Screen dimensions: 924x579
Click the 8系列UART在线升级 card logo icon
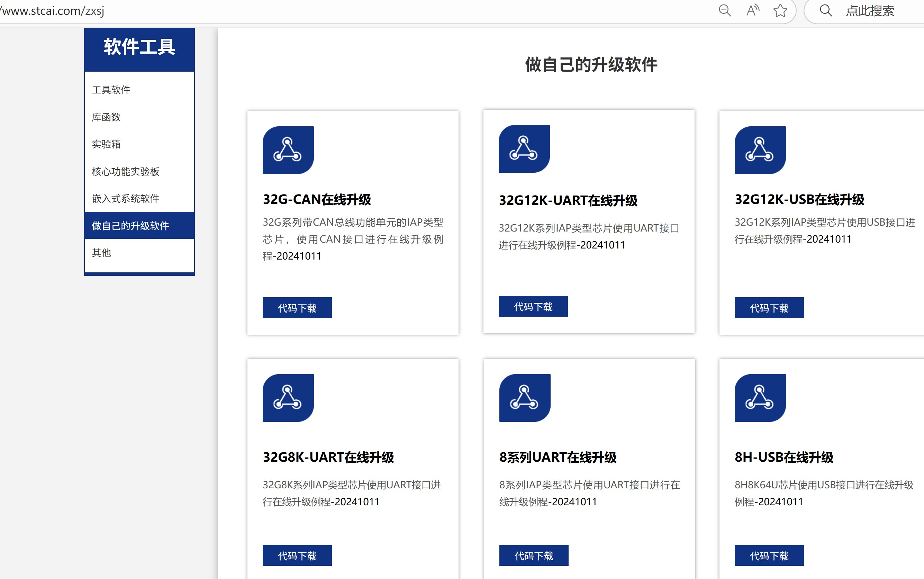pyautogui.click(x=524, y=398)
